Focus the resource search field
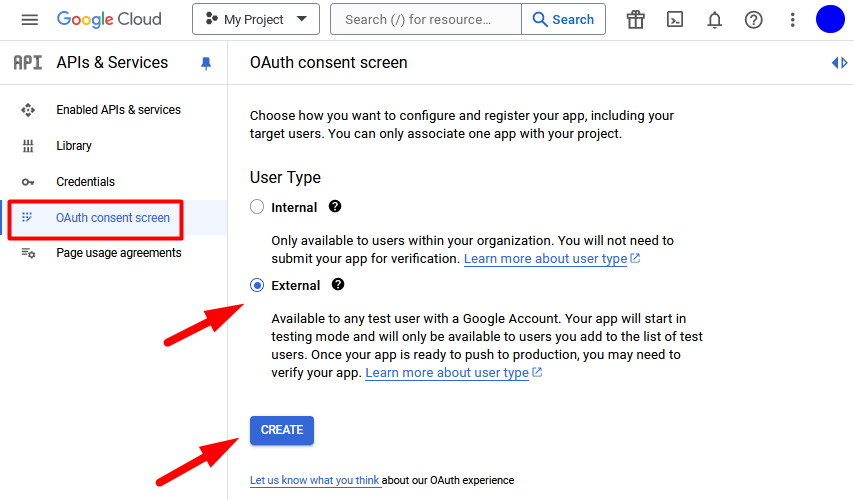The width and height of the screenshot is (854, 500). coord(425,19)
